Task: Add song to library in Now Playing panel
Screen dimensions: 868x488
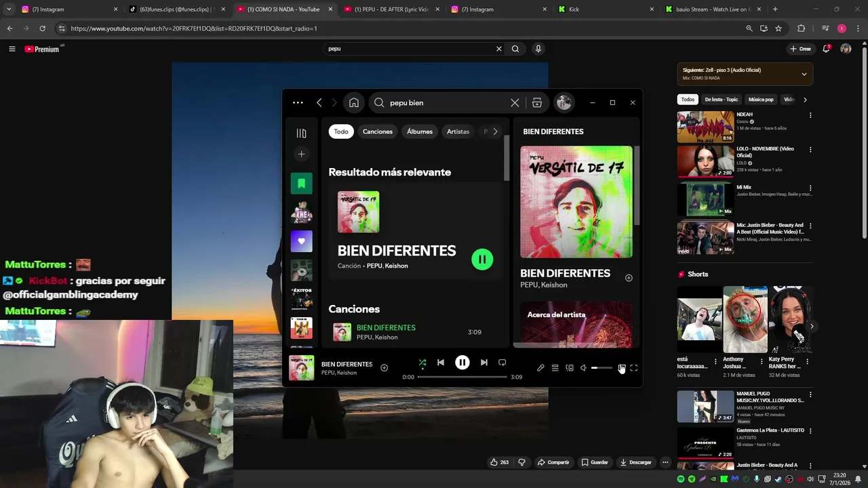Action: tap(629, 278)
